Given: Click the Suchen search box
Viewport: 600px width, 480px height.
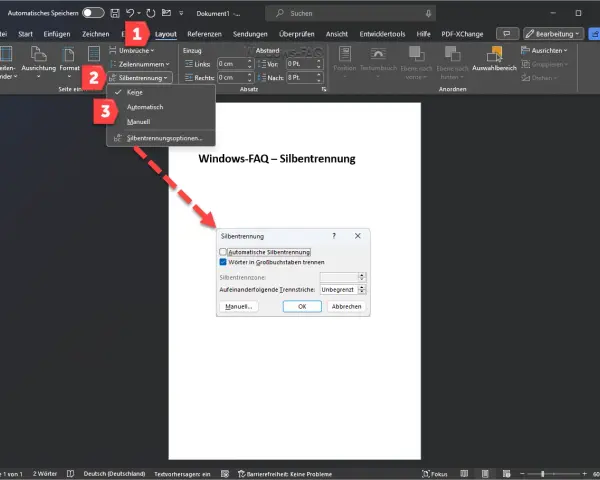Looking at the screenshot, I should (350, 13).
